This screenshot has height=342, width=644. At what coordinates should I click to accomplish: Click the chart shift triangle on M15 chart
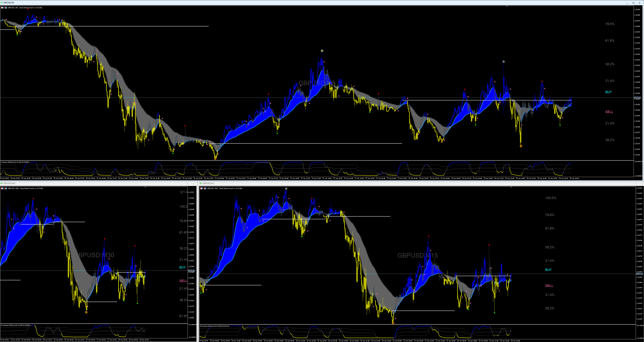point(511,187)
